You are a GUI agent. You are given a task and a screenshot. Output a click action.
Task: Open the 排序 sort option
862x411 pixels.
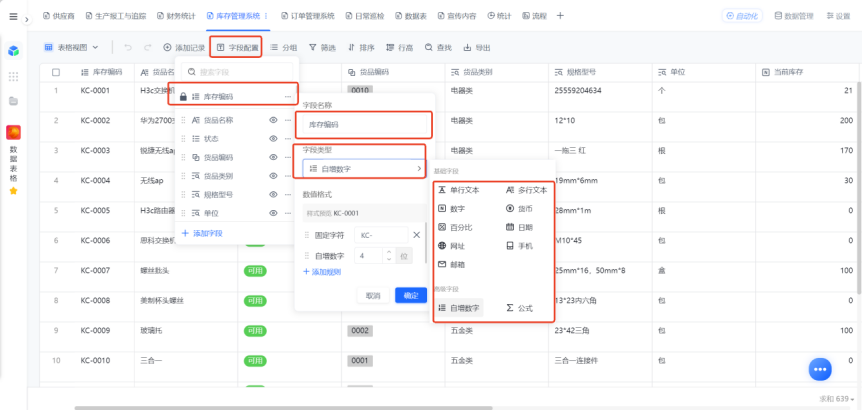[x=361, y=48]
